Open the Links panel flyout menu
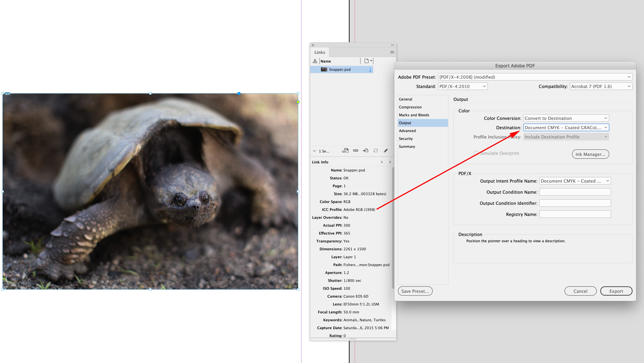Image resolution: width=644 pixels, height=363 pixels. (x=392, y=52)
